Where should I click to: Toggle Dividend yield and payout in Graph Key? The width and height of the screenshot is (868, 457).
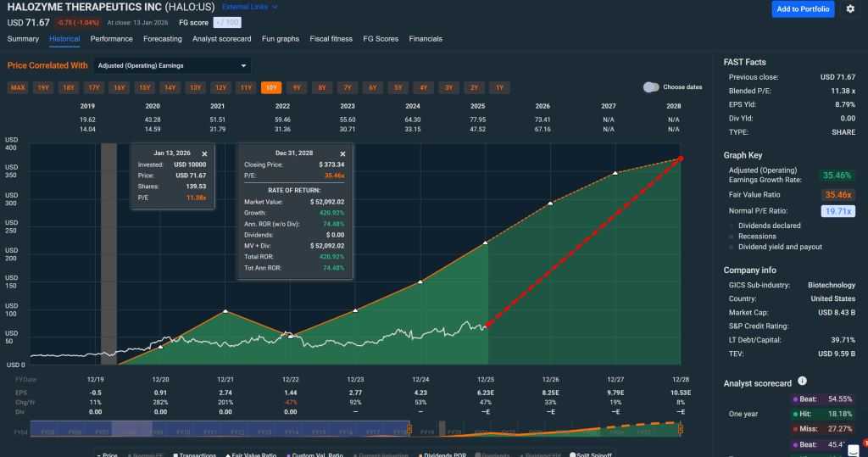click(x=775, y=247)
